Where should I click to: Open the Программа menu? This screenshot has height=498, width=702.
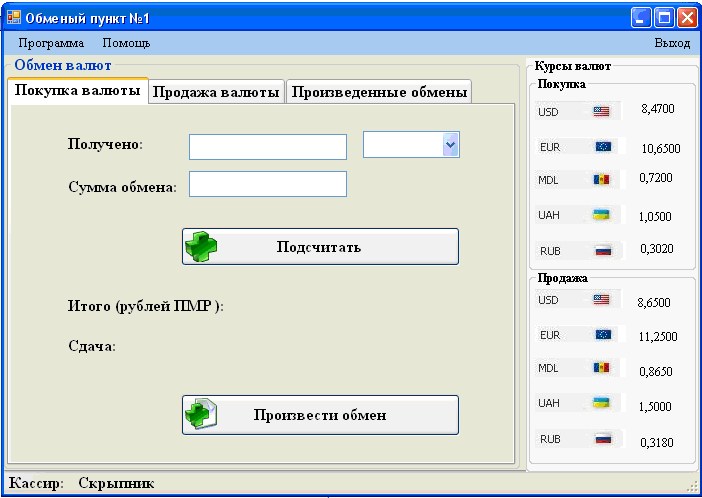(51, 43)
